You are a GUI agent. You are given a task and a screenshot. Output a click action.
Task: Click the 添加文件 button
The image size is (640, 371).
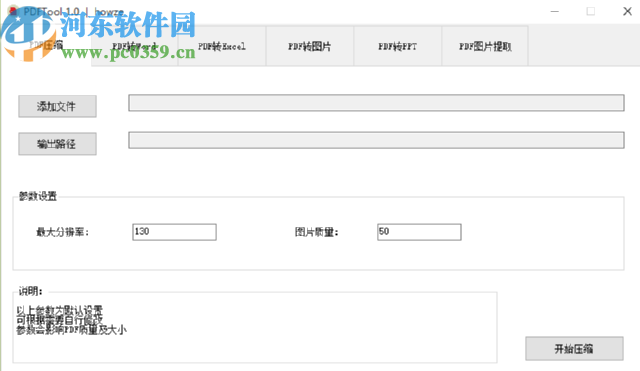[x=57, y=107]
